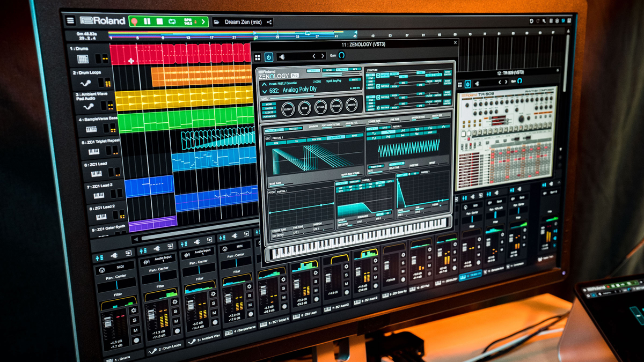The width and height of the screenshot is (644, 362).
Task: Click the MENU button in ZENOLOGY top bar
Action: pyautogui.click(x=328, y=70)
